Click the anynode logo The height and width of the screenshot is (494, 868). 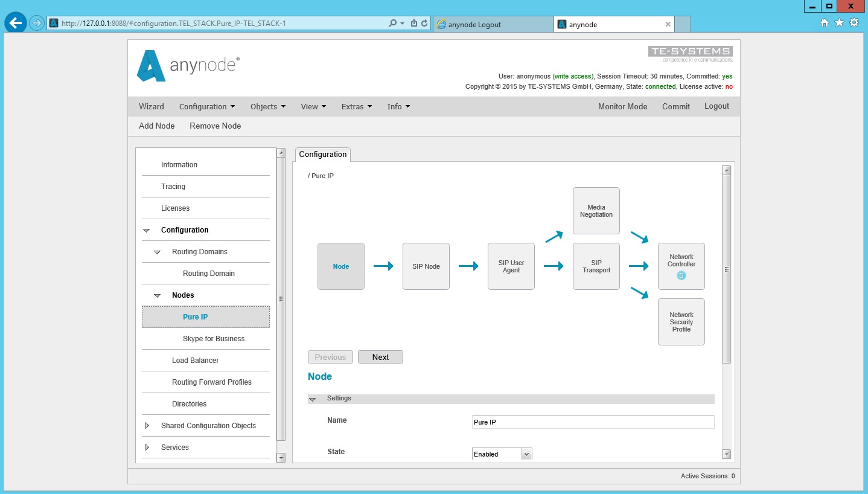[x=188, y=66]
